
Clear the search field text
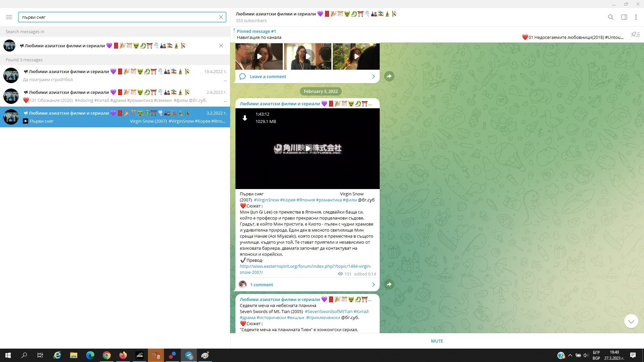[x=221, y=17]
